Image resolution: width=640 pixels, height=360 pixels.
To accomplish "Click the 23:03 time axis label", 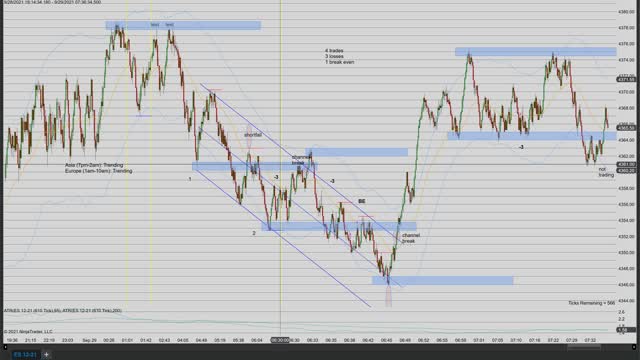I will click(67, 340).
